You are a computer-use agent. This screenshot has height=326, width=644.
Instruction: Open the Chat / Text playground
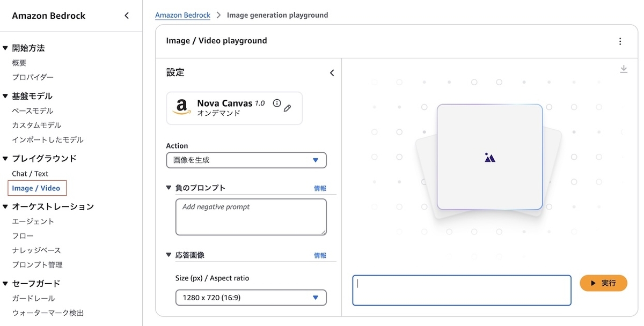(30, 174)
